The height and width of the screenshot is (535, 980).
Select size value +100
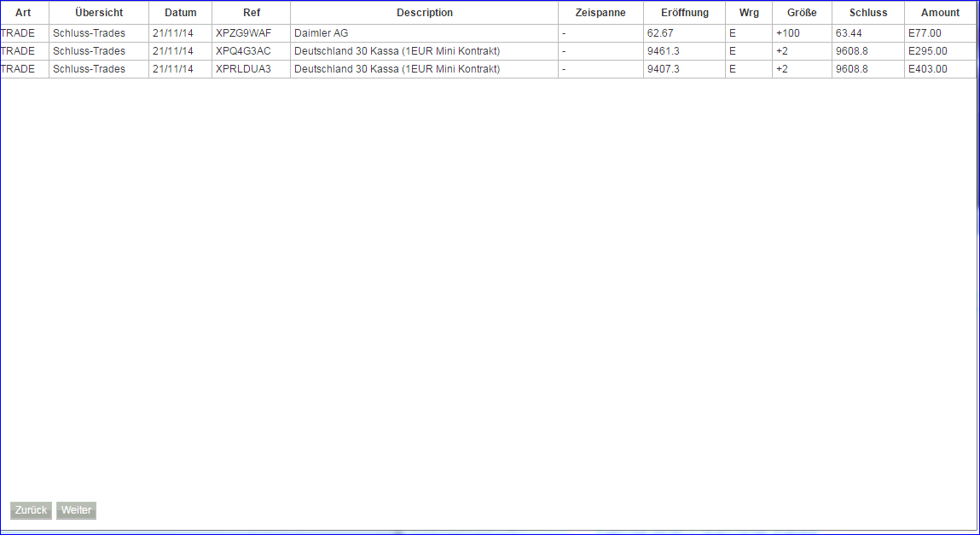(802, 33)
